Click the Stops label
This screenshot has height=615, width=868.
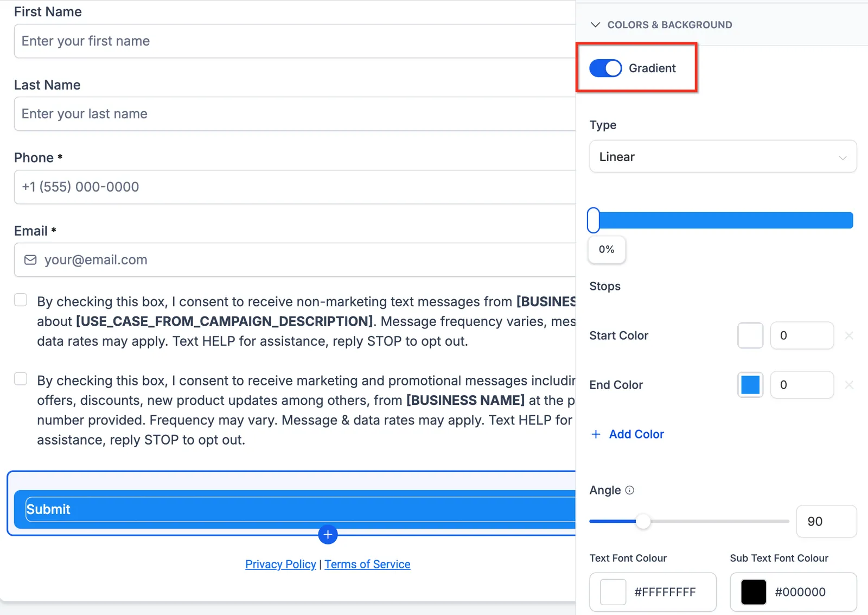(605, 286)
